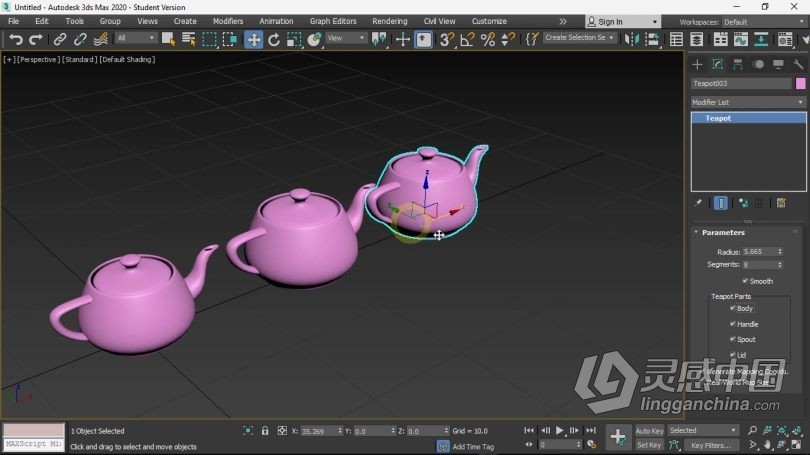This screenshot has width=810, height=455.
Task: Open the Modifiers menu
Action: 228,21
